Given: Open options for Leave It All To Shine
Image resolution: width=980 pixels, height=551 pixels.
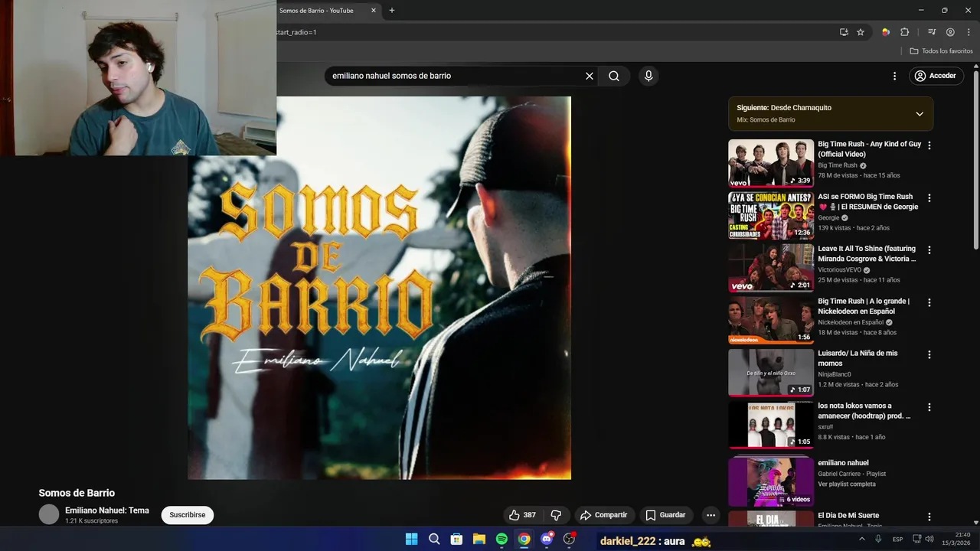Looking at the screenshot, I should (x=929, y=250).
